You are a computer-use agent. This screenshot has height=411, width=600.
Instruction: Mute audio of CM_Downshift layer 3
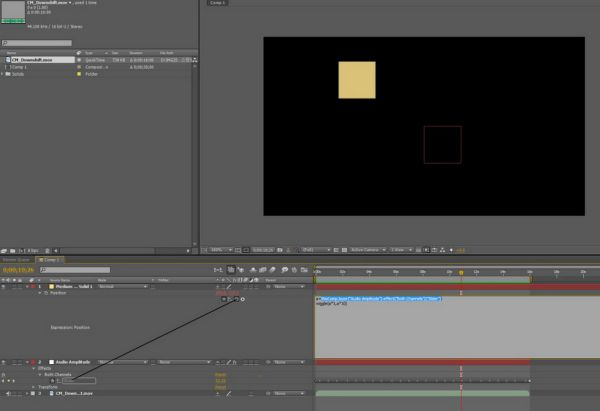click(8, 393)
